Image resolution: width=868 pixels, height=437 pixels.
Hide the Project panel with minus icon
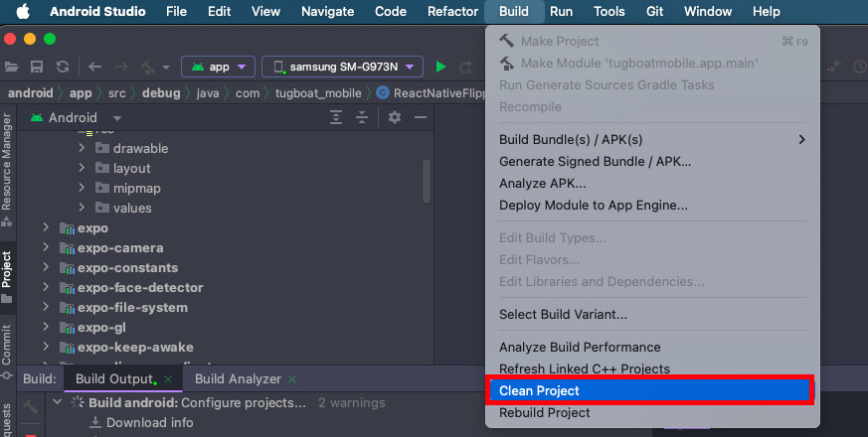[421, 117]
